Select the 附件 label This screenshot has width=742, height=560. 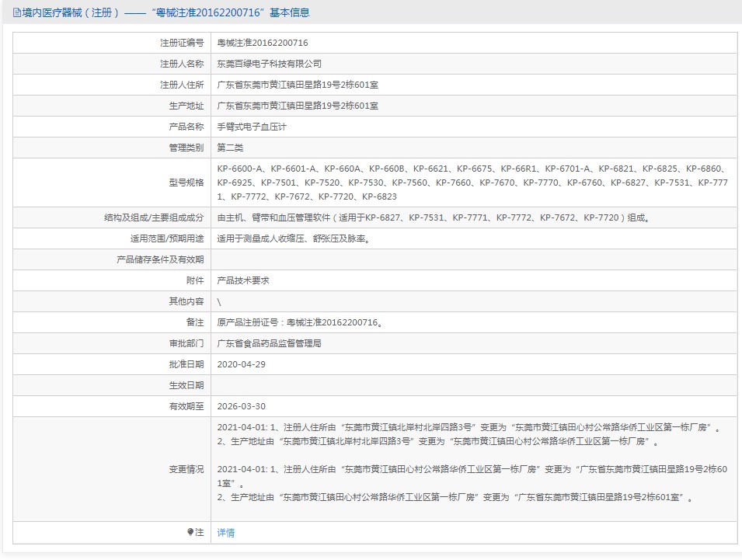click(195, 280)
